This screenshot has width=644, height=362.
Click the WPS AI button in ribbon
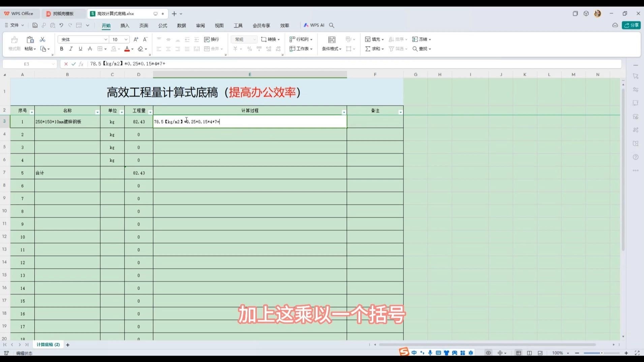[x=314, y=25]
